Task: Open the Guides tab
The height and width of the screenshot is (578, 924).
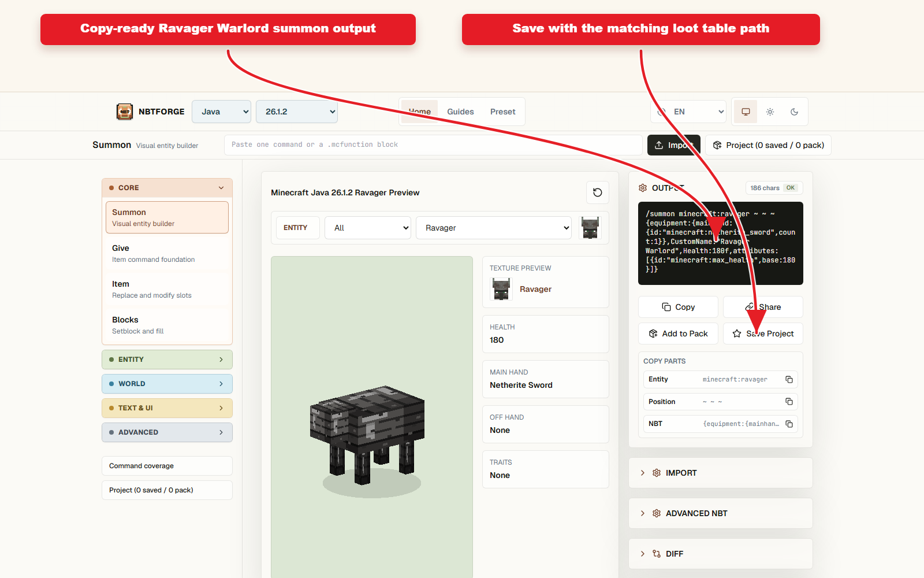Action: [460, 112]
